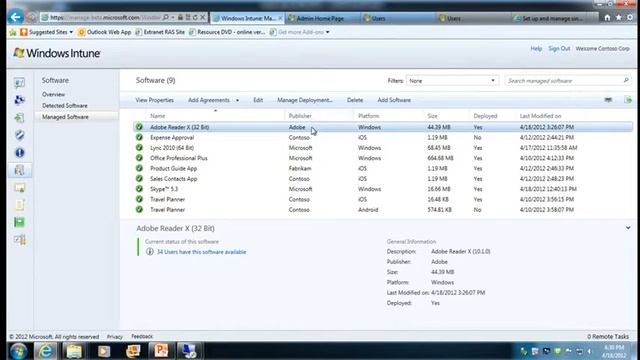Click Manage Deployment button

pyautogui.click(x=305, y=100)
